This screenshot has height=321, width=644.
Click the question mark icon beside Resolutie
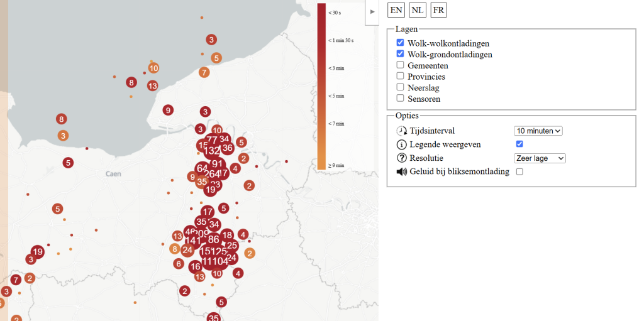pyautogui.click(x=401, y=158)
